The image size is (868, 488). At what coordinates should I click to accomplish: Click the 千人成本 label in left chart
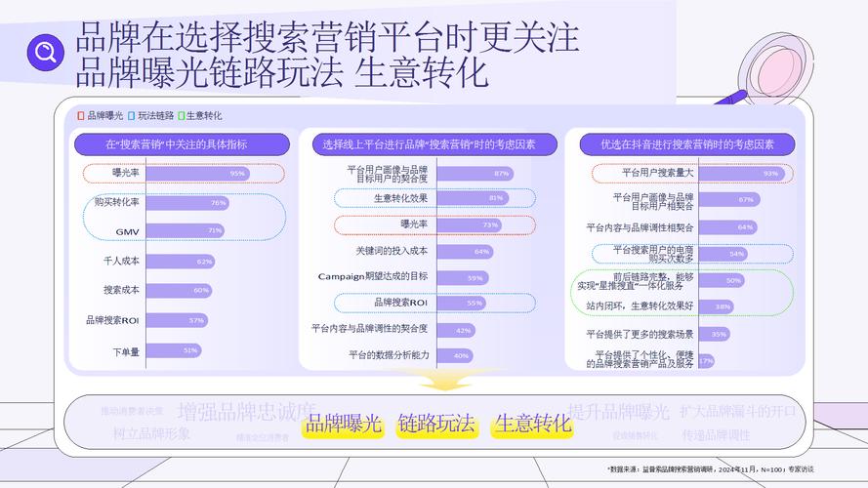click(x=121, y=262)
